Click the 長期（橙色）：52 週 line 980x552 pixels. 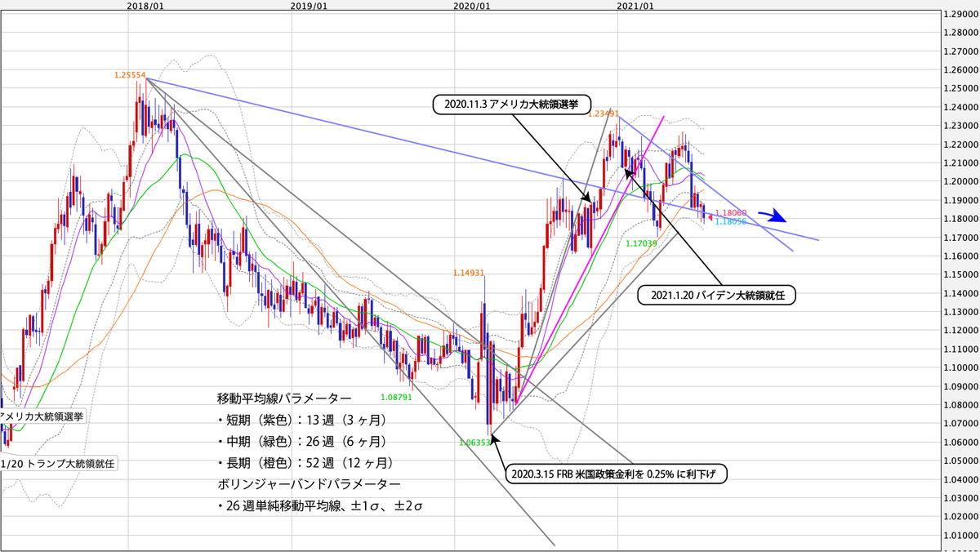[x=305, y=463]
